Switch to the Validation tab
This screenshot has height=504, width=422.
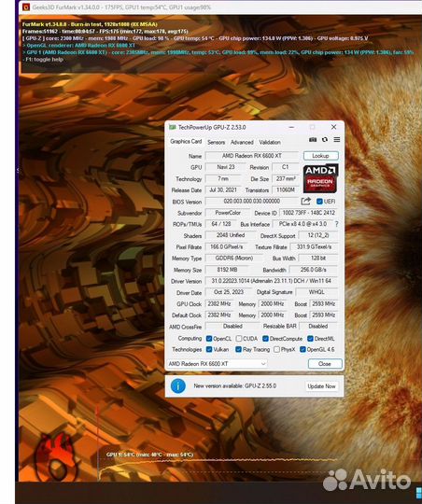click(x=270, y=142)
